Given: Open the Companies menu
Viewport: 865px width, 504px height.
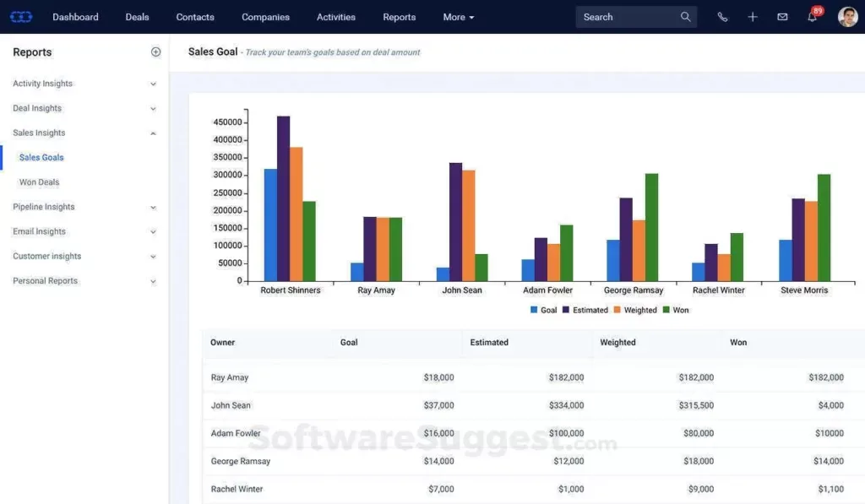Looking at the screenshot, I should [x=265, y=16].
